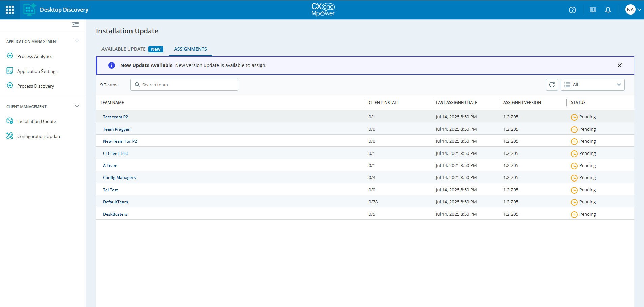Dismiss the New Update Available banner
644x307 pixels.
(x=619, y=65)
